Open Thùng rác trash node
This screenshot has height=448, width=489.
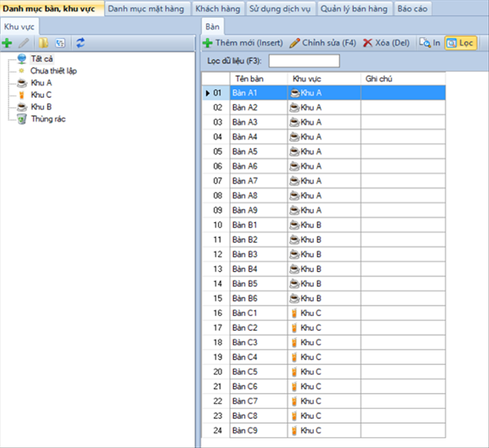(x=48, y=119)
